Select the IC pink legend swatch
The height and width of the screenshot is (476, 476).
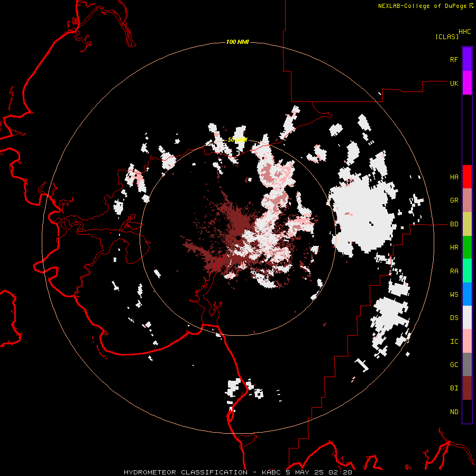[x=467, y=341]
